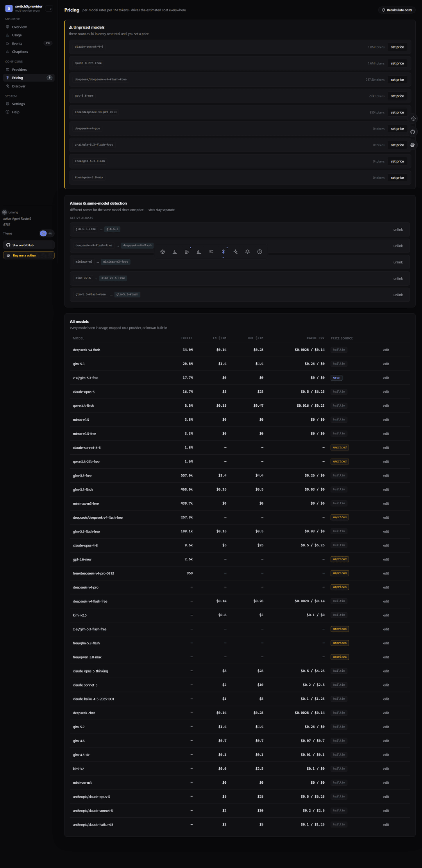Edit the z-ai/glm-5.3-free row
The image size is (422, 868).
pyautogui.click(x=386, y=378)
